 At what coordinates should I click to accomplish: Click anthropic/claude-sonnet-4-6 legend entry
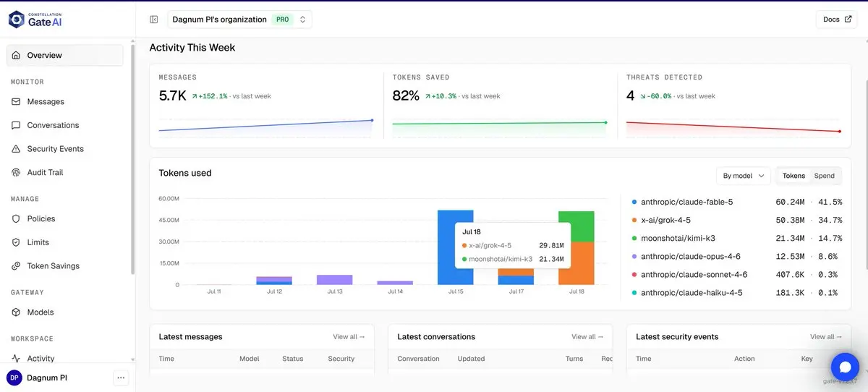pyautogui.click(x=736, y=275)
